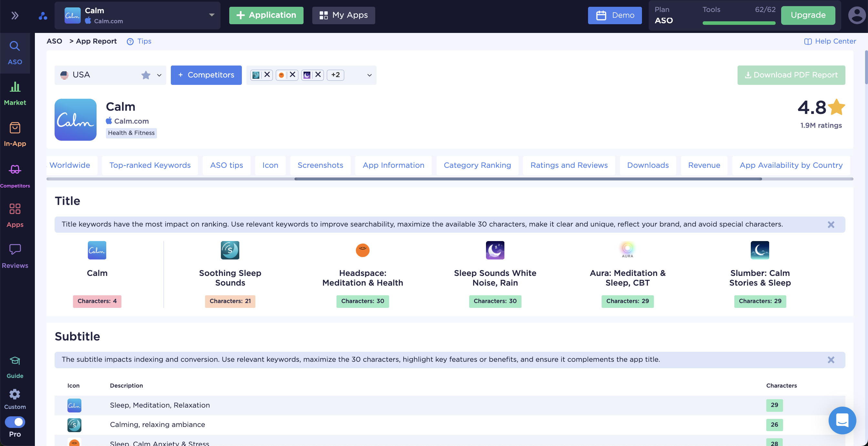The width and height of the screenshot is (868, 446).
Task: Click the Calm app icon in Title section
Action: tap(97, 250)
